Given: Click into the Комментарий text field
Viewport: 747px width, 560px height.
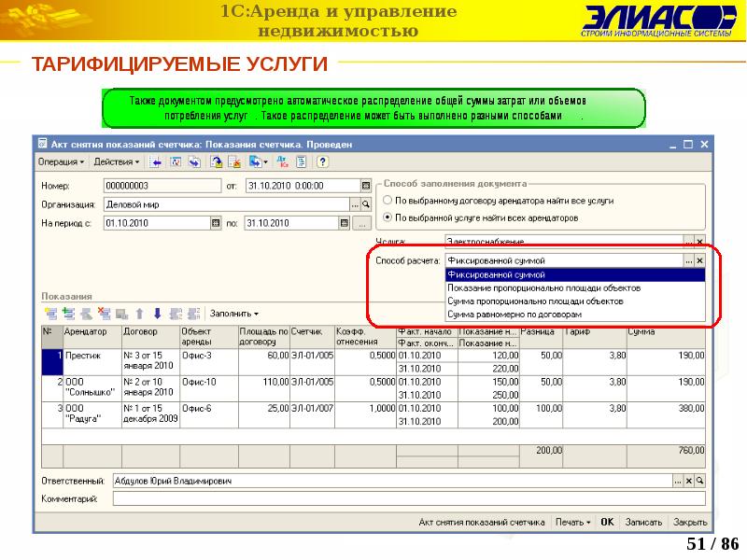Looking at the screenshot, I should pyautogui.click(x=402, y=499).
